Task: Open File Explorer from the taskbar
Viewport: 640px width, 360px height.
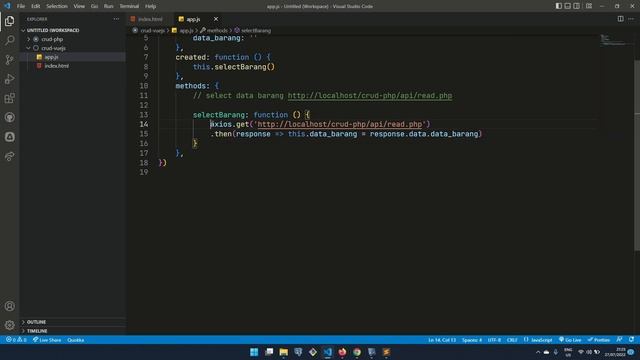Action: pyautogui.click(x=283, y=352)
